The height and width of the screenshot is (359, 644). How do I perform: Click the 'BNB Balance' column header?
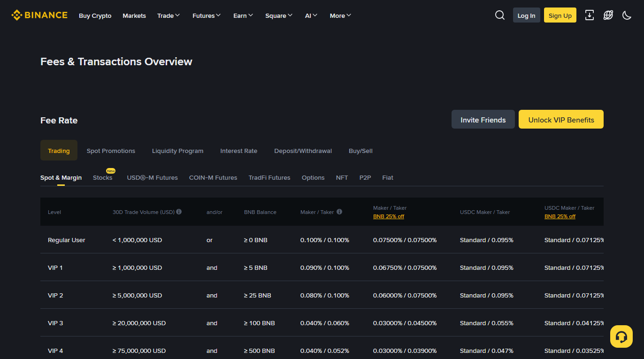(x=260, y=212)
